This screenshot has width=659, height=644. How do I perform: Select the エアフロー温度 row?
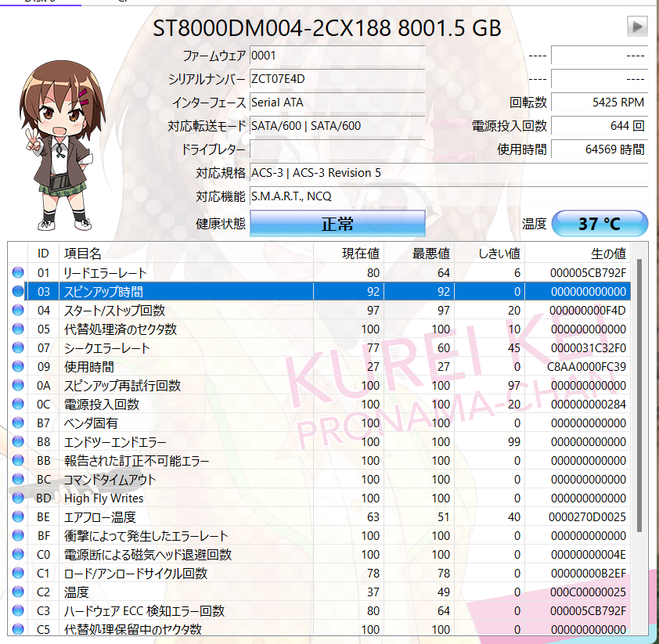coord(319,516)
